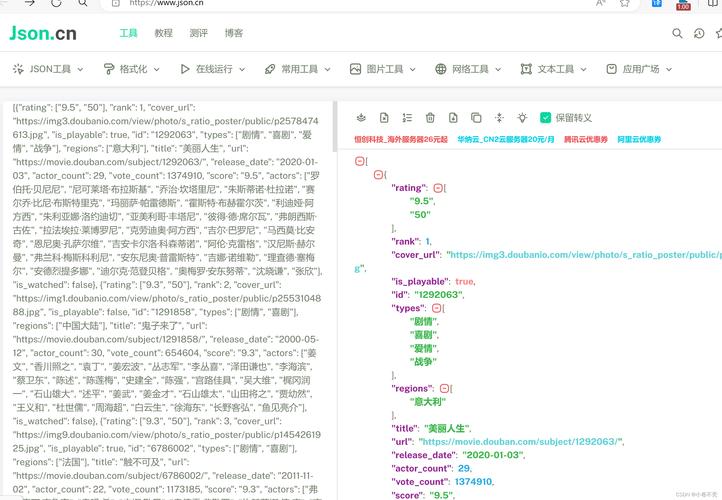The width and height of the screenshot is (722, 500).
Task: Expand the JSON工具 dropdown chevron
Action: tap(80, 70)
